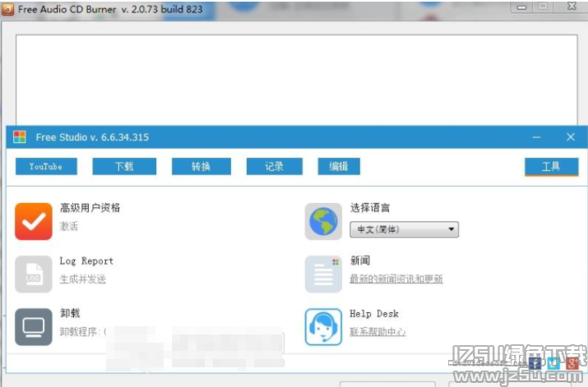
Task: Open the 记录 tab
Action: pyautogui.click(x=274, y=166)
